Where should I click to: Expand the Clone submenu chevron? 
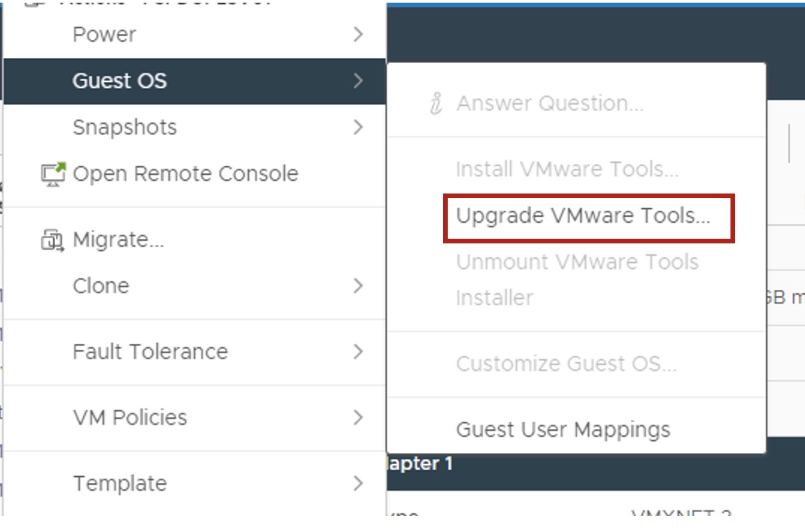(359, 286)
